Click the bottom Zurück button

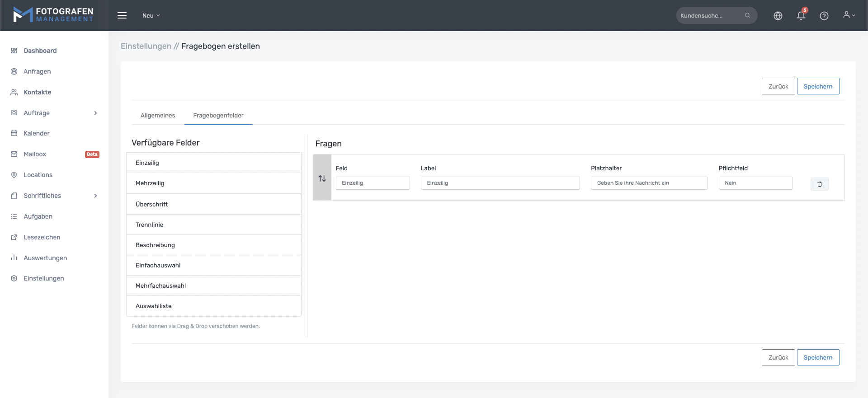[778, 357]
